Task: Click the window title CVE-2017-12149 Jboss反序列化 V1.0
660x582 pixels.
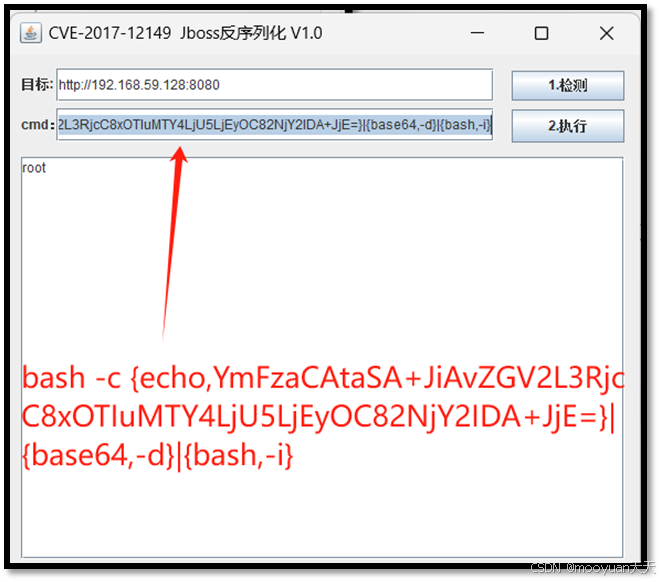Action: (185, 33)
